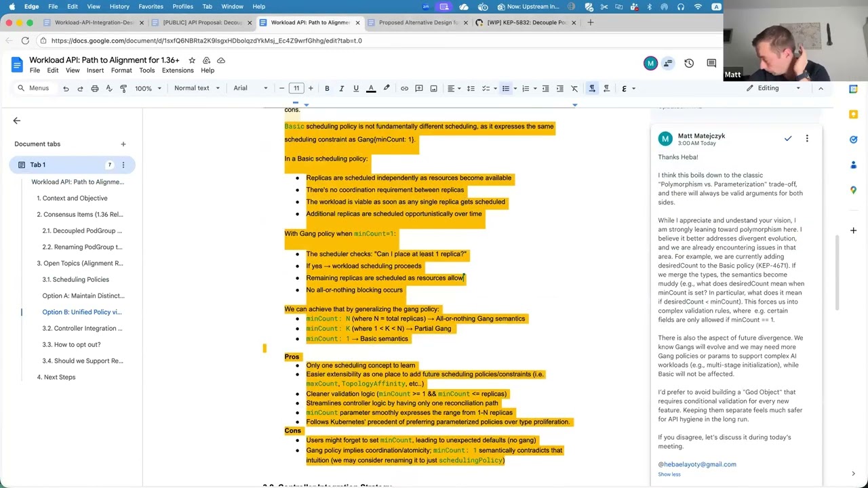This screenshot has width=868, height=488.
Task: Pick a highlight color
Action: [387, 88]
